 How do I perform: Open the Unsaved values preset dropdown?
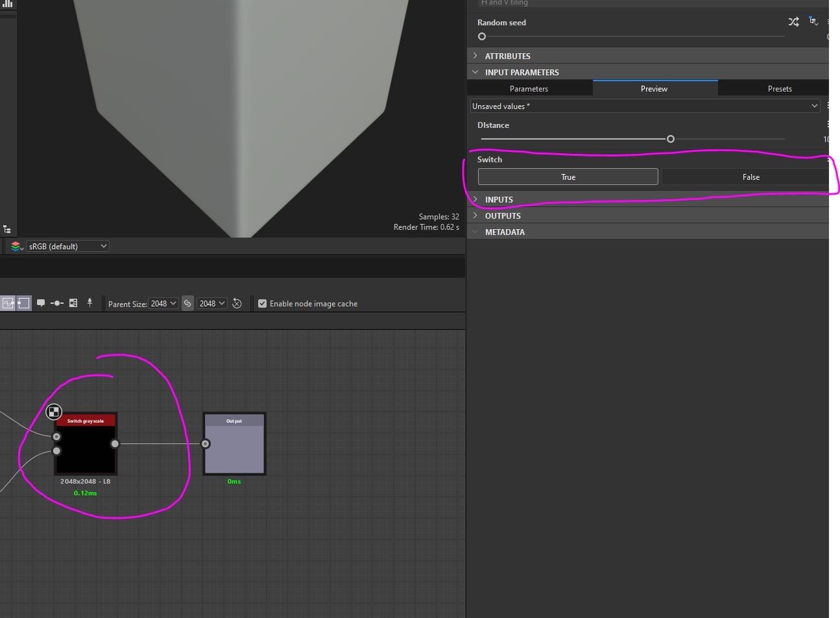[644, 106]
